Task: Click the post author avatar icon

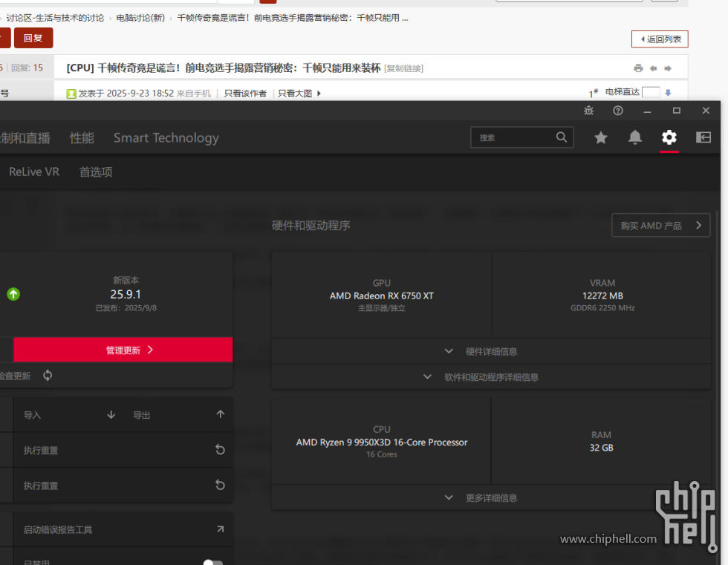Action: [71, 94]
